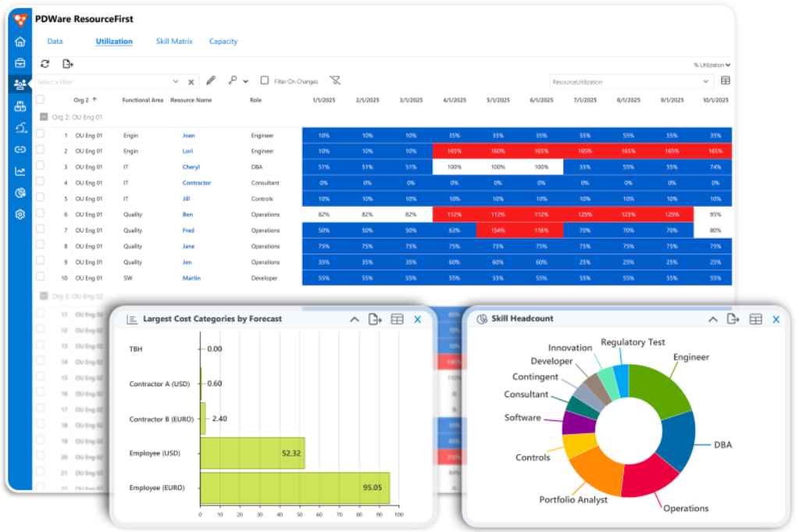
Task: Click the Joan resource name link
Action: coord(189,133)
